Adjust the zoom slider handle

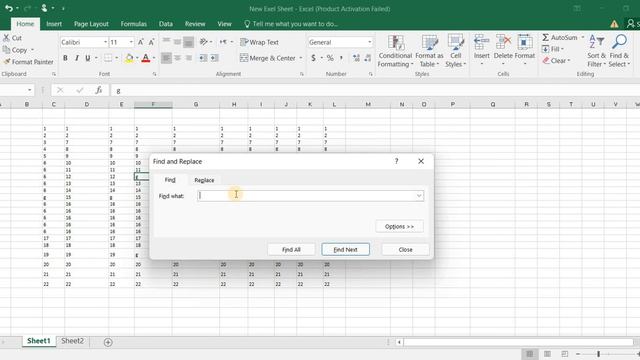pyautogui.click(x=598, y=354)
